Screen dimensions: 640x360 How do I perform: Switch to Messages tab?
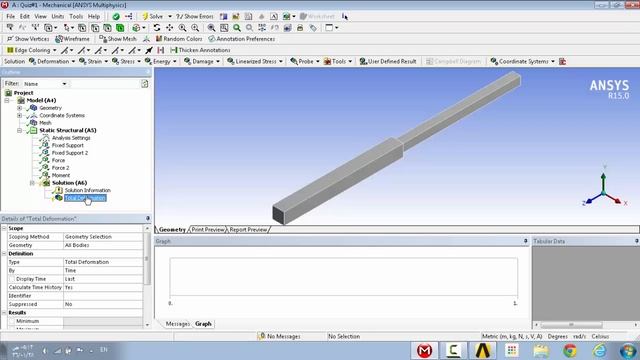pyautogui.click(x=178, y=324)
